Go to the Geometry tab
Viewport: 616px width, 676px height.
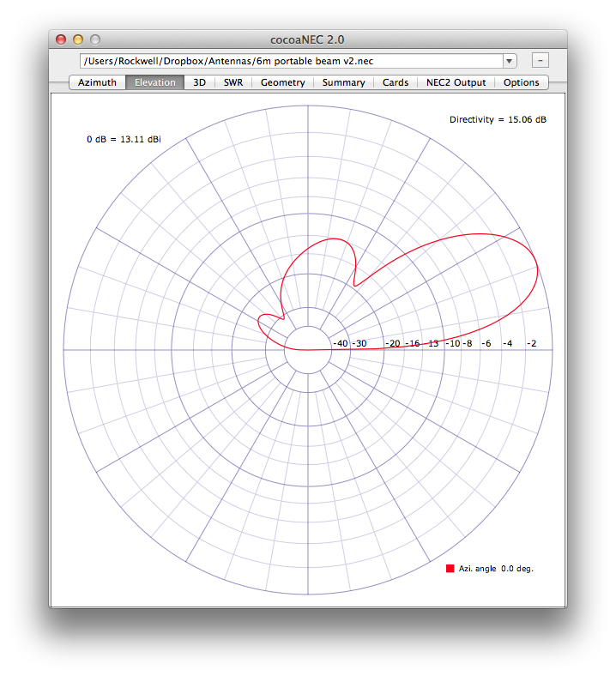[282, 82]
